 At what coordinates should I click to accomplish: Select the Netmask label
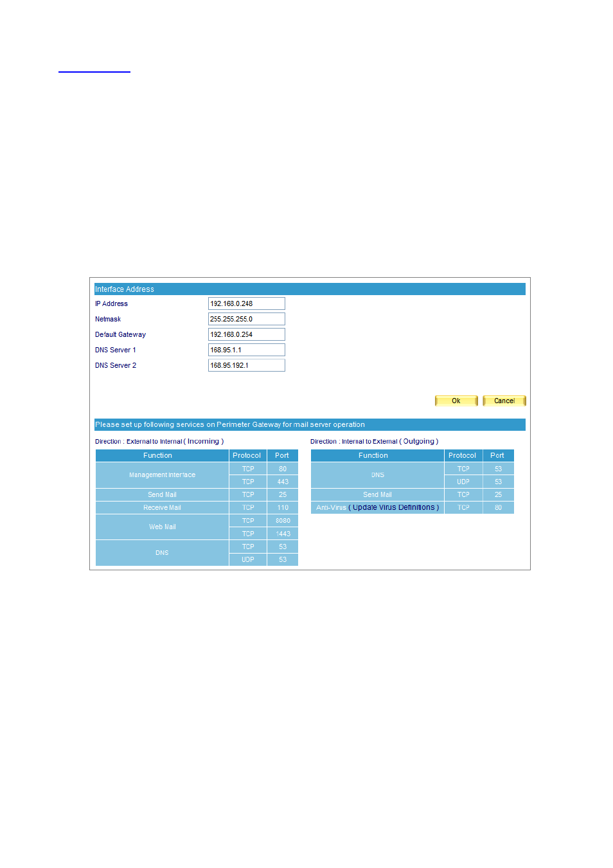(x=108, y=319)
